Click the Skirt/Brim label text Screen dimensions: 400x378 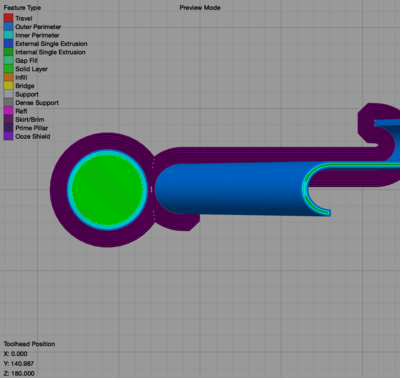click(x=30, y=119)
